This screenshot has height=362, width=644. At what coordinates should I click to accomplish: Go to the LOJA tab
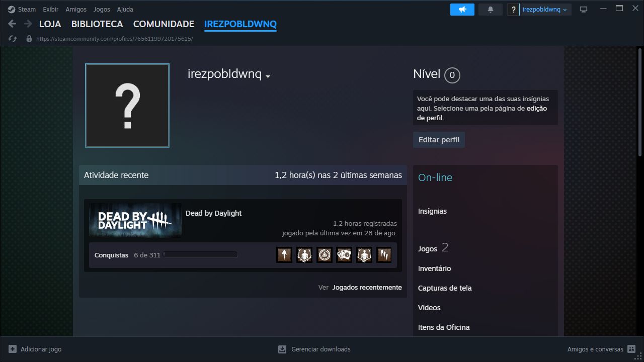pos(50,24)
